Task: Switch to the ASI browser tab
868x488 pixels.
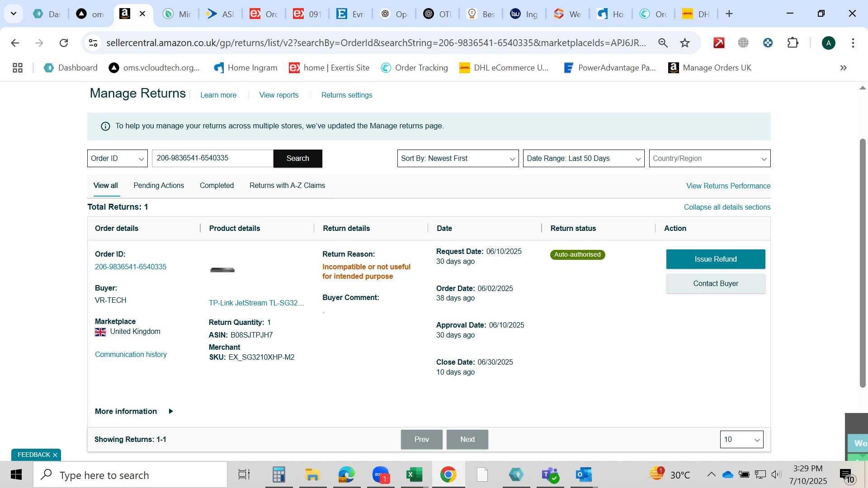Action: tap(220, 14)
